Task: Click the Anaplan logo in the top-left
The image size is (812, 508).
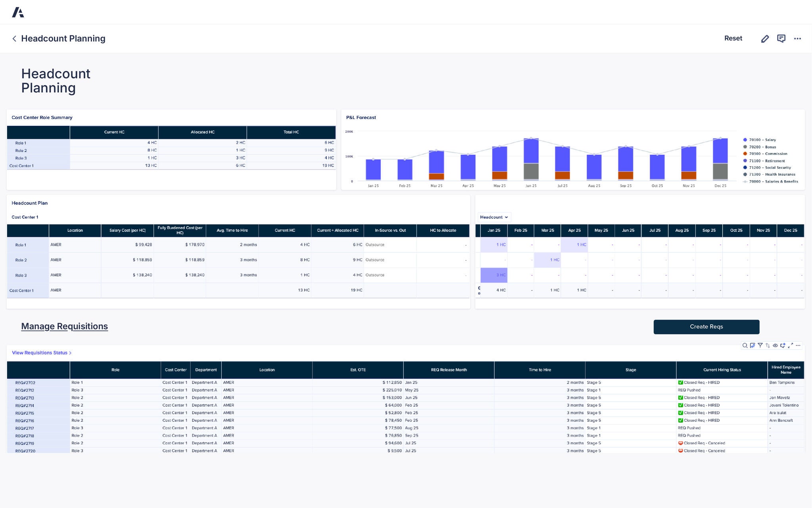Action: (x=17, y=12)
